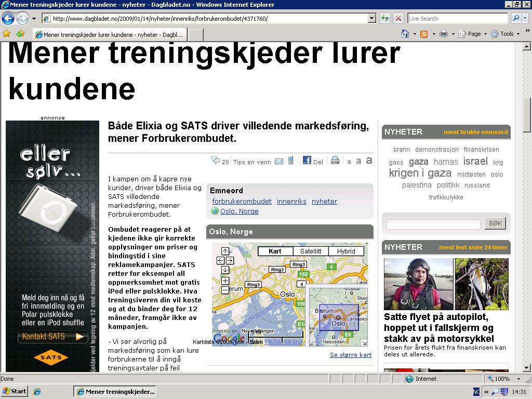
Task: Click the SØK search button
Action: coord(495,223)
